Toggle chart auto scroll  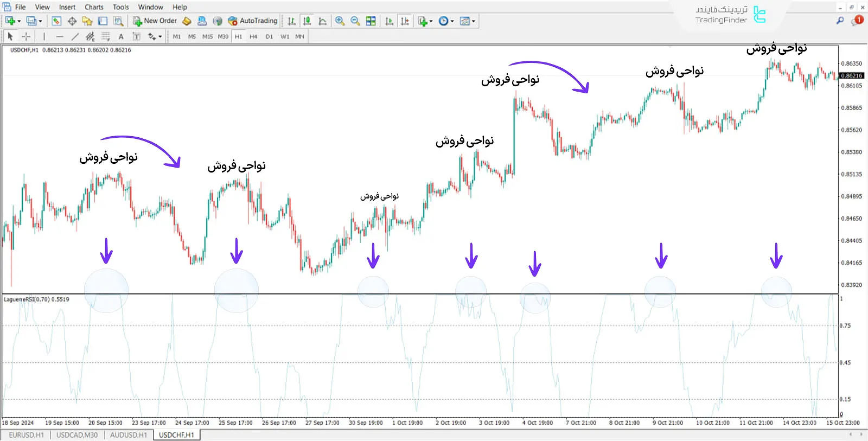click(389, 21)
